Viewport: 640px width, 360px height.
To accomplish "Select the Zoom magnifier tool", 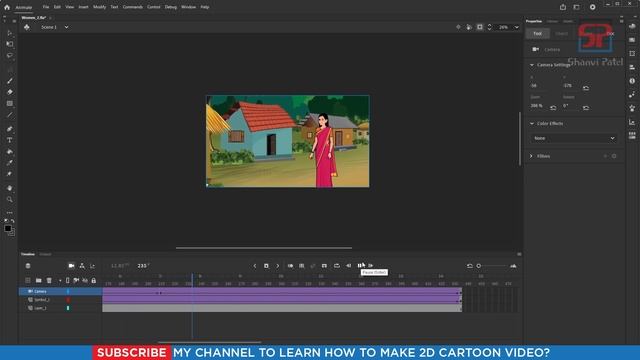I will tap(9, 200).
